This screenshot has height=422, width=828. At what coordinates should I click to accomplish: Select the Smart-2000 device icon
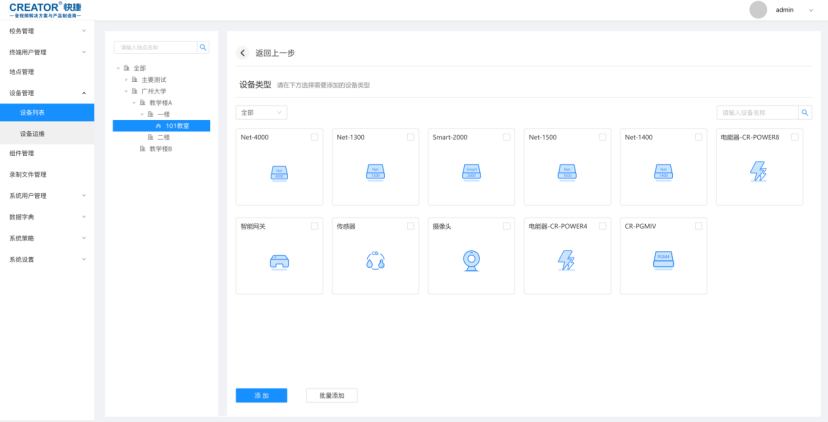[x=471, y=172]
